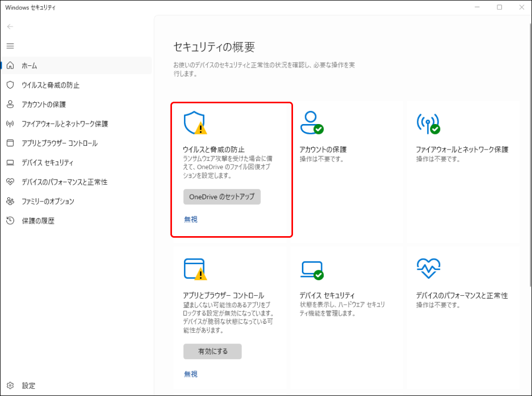Open デバイス セキュリティ in the sidebar
This screenshot has width=532, height=396.
[76, 162]
